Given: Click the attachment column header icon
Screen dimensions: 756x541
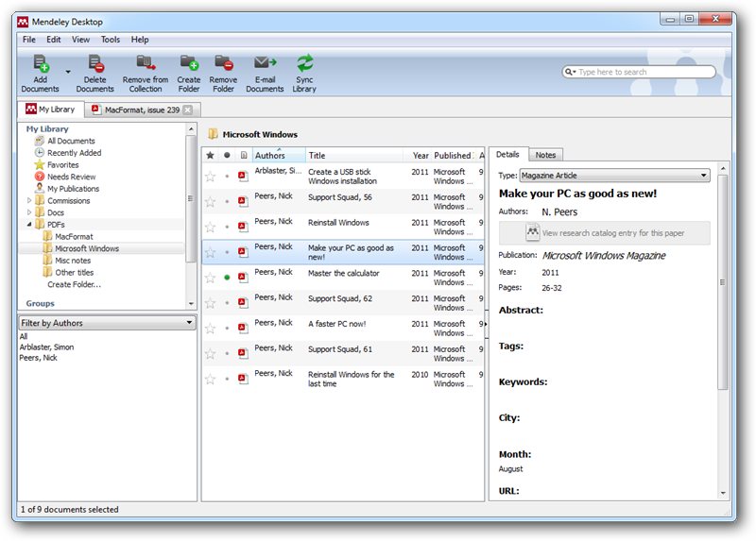Looking at the screenshot, I should tap(244, 155).
